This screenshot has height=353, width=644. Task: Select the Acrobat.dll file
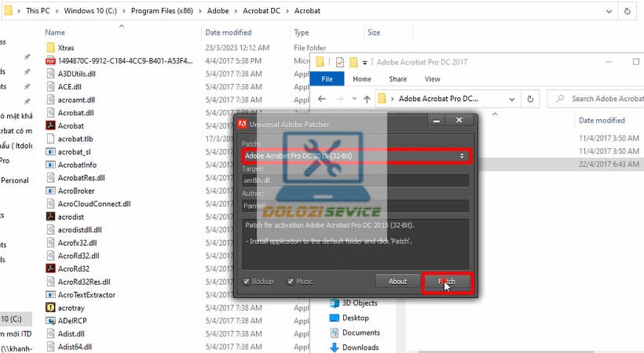[70, 112]
